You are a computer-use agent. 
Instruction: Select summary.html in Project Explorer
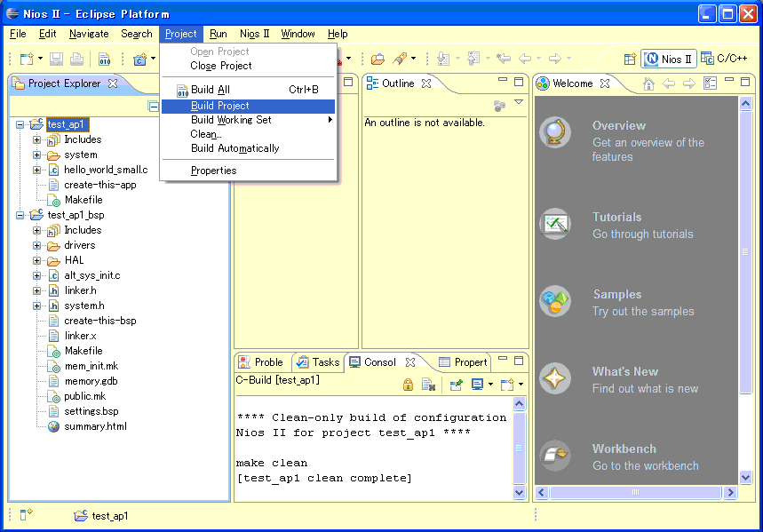click(95, 426)
